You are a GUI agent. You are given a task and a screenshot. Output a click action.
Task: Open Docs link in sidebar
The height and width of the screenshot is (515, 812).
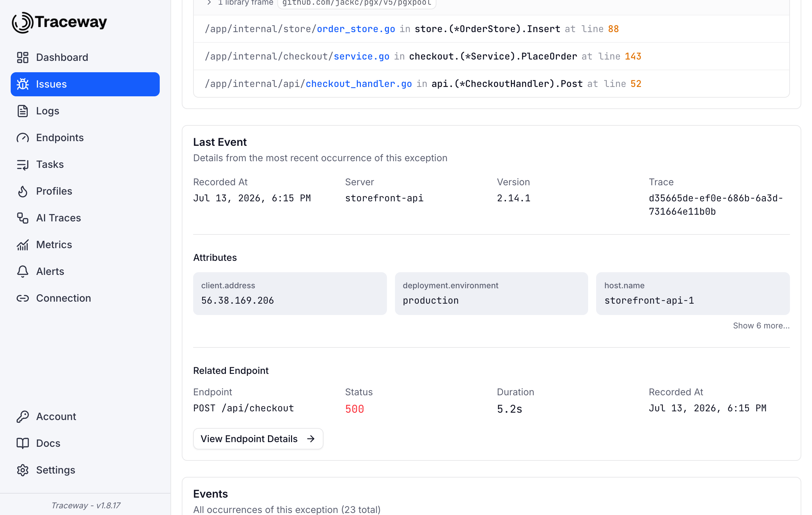coord(85,443)
